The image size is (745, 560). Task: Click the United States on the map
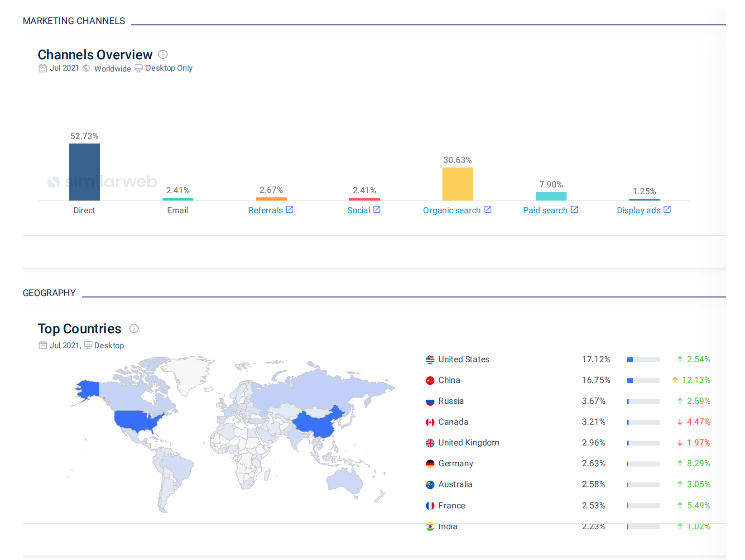pyautogui.click(x=136, y=420)
